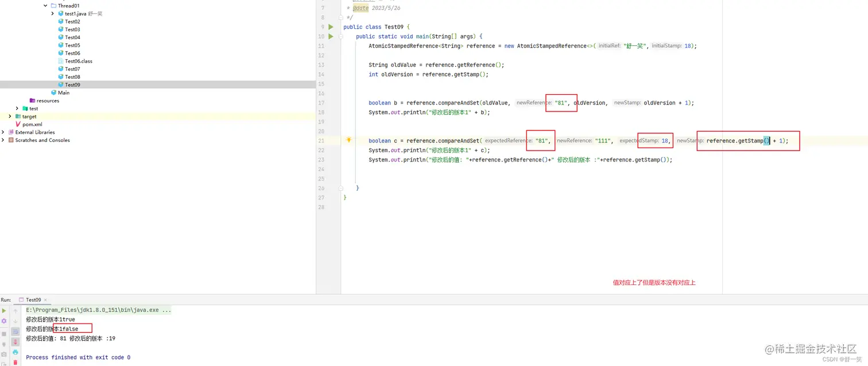This screenshot has height=366, width=868.
Task: Click the java.exe command line in console
Action: click(x=98, y=310)
